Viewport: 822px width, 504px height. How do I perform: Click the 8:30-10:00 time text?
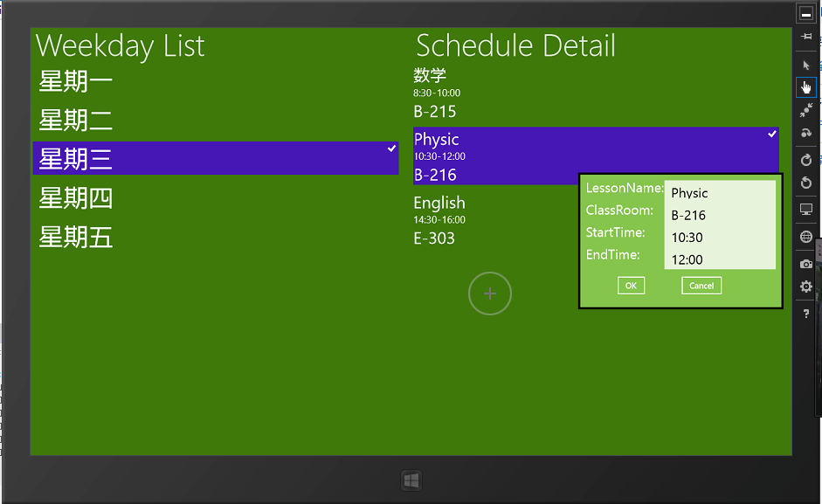[x=437, y=93]
